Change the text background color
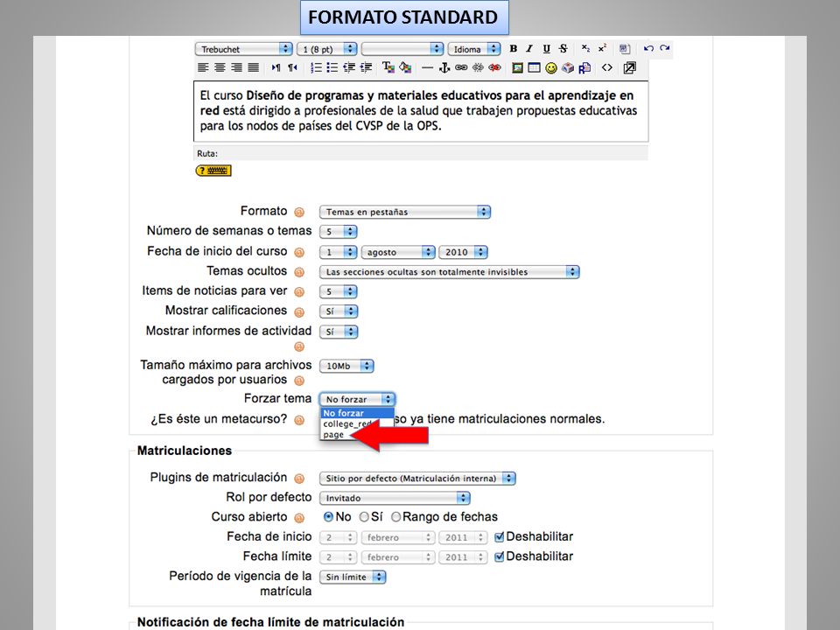 (x=405, y=67)
